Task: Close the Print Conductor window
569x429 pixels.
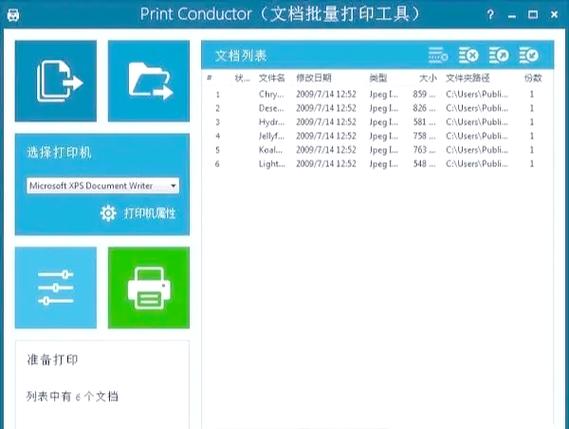Action: pyautogui.click(x=554, y=15)
